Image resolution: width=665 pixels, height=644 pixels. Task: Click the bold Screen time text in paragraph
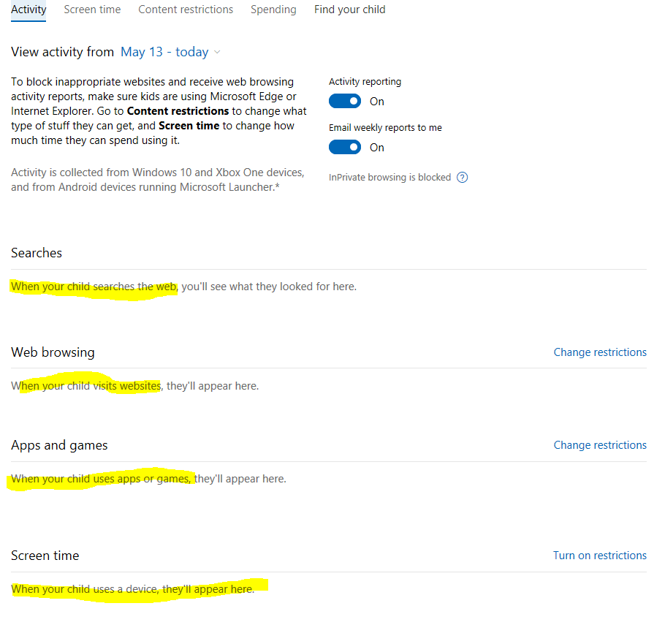tap(189, 126)
